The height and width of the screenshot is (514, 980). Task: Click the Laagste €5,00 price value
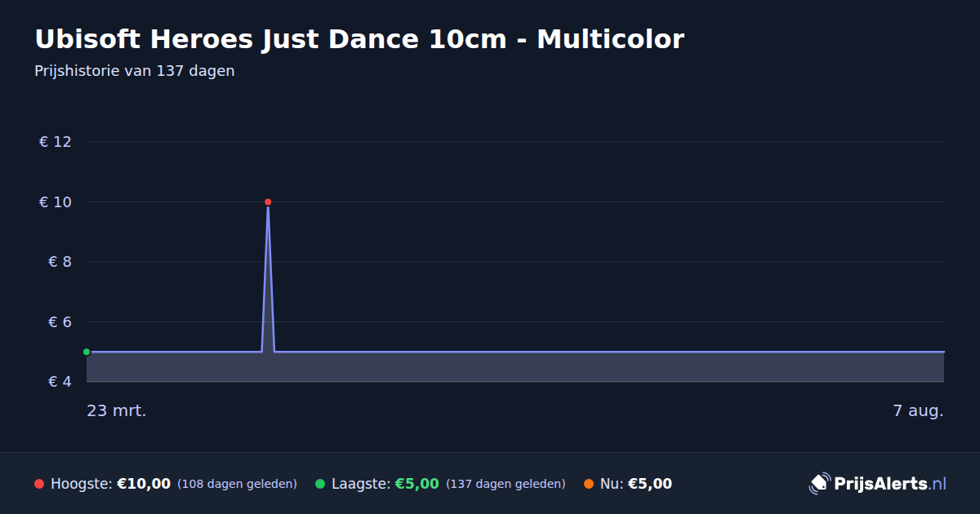416,484
